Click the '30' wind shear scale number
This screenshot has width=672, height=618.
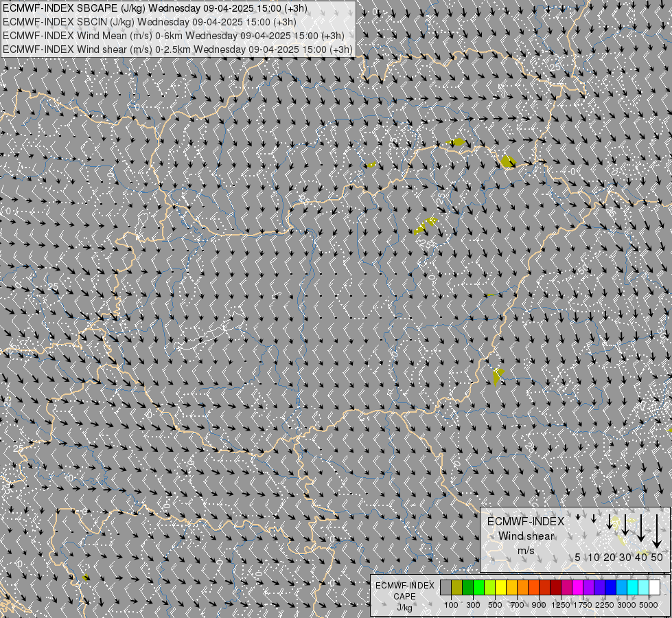pos(625,557)
